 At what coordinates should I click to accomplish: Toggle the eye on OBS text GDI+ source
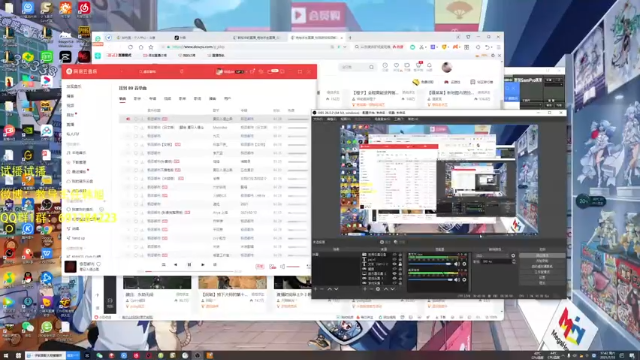[x=395, y=264]
